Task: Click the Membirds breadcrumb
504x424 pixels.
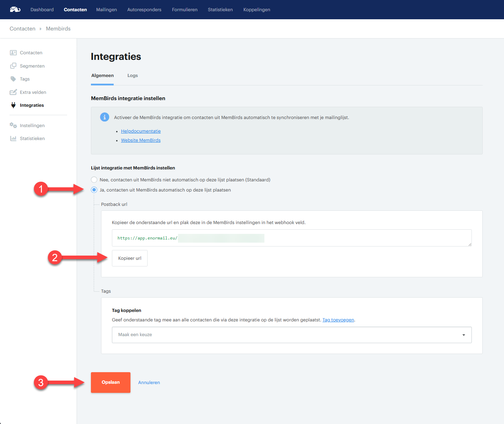Action: click(58, 29)
